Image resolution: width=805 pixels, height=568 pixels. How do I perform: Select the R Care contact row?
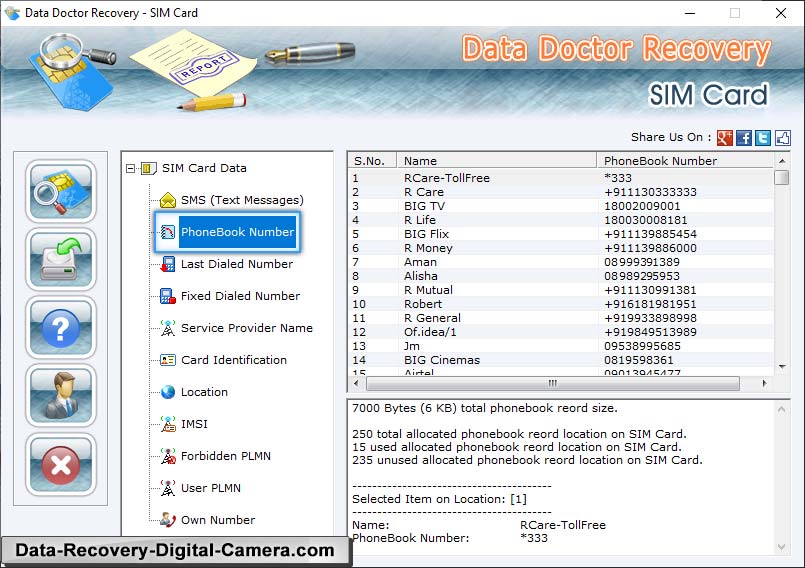[x=561, y=192]
